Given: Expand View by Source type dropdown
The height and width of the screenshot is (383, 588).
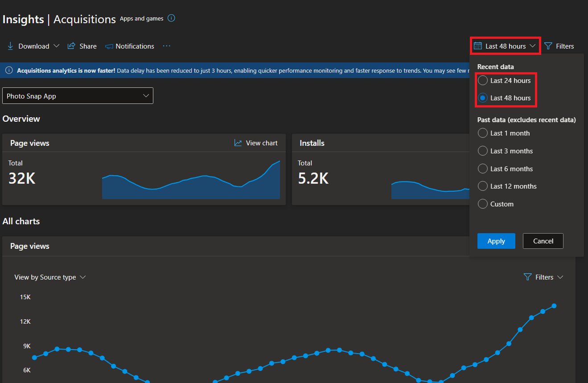Looking at the screenshot, I should pos(50,277).
